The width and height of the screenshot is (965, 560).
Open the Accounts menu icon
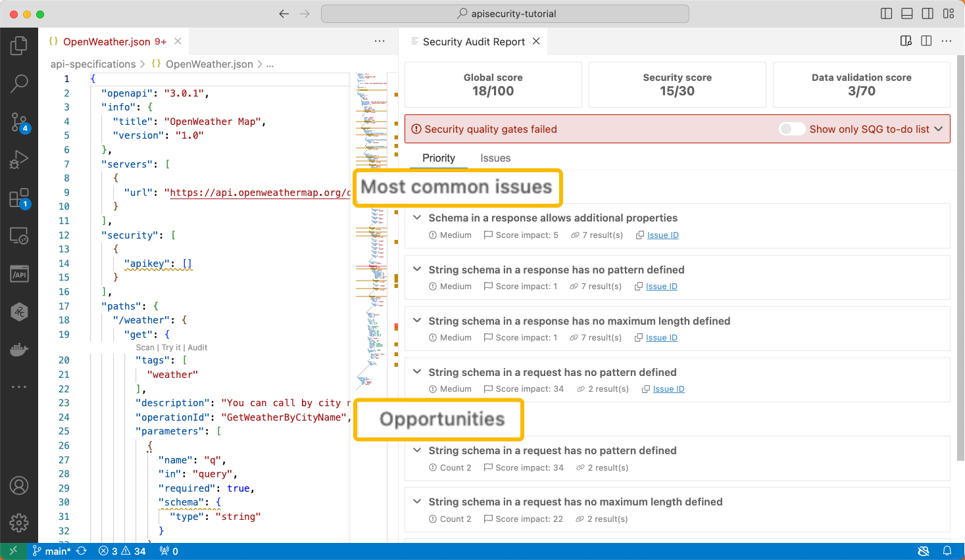(19, 486)
